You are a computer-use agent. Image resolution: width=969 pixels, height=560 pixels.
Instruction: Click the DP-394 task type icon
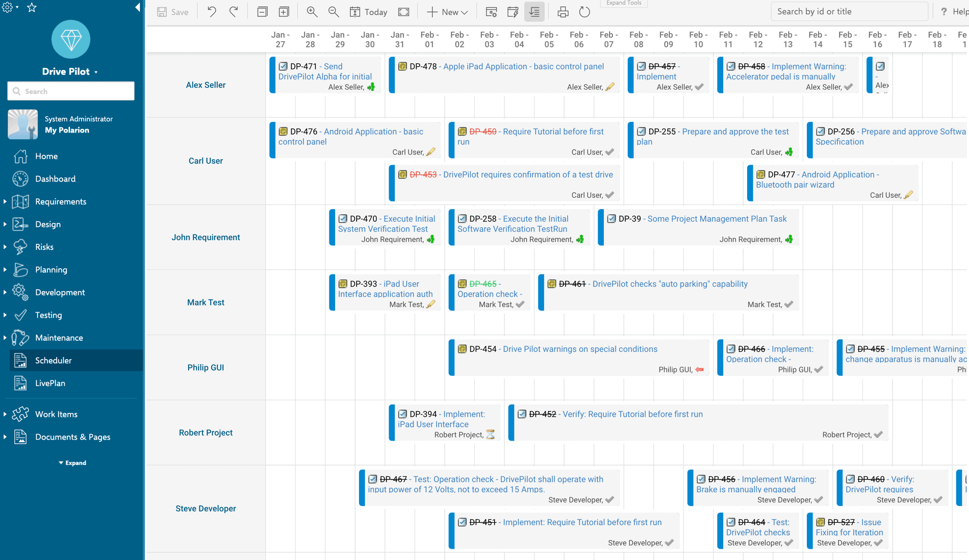coord(402,414)
